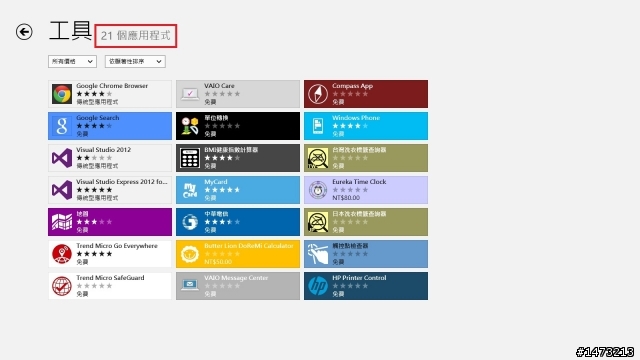The width and height of the screenshot is (640, 360).
Task: Click the VAIO Care laptop icon
Action: [x=190, y=94]
